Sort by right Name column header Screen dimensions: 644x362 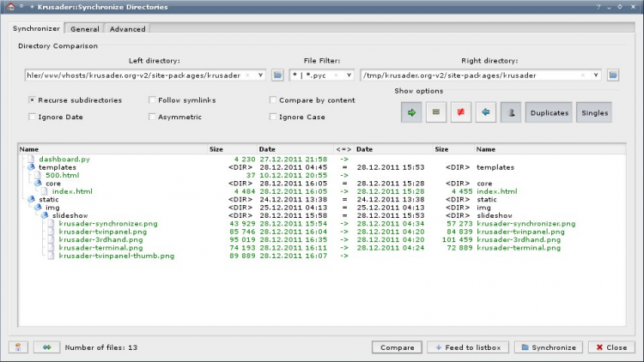(550, 149)
